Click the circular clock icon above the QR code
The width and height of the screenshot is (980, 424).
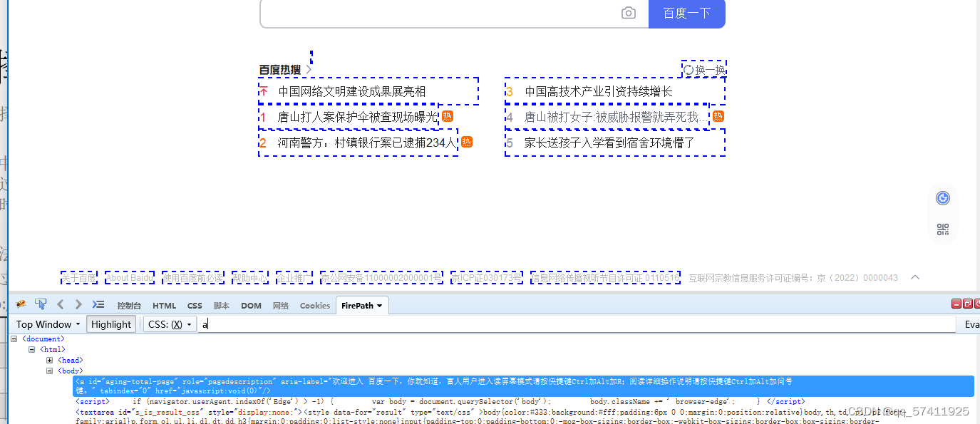coord(942,198)
